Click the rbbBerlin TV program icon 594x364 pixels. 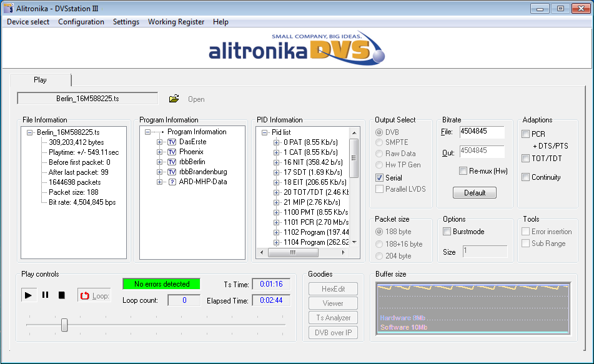point(172,162)
